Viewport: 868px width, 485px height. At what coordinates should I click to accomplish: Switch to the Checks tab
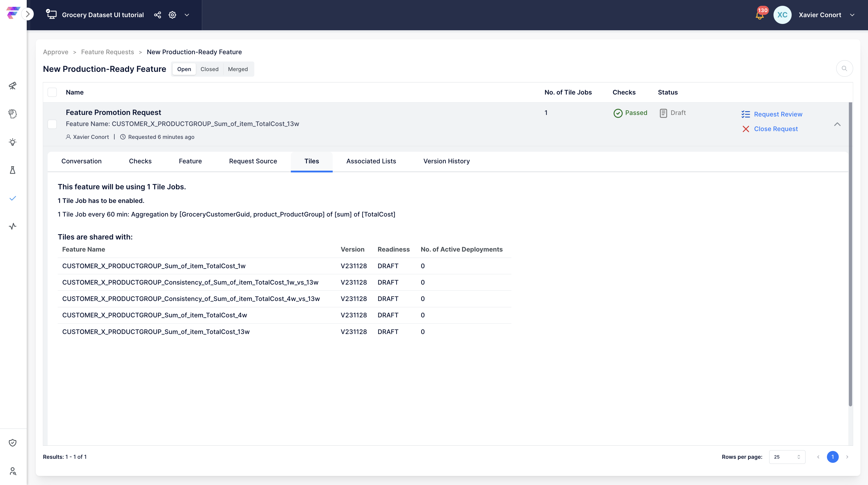[140, 161]
